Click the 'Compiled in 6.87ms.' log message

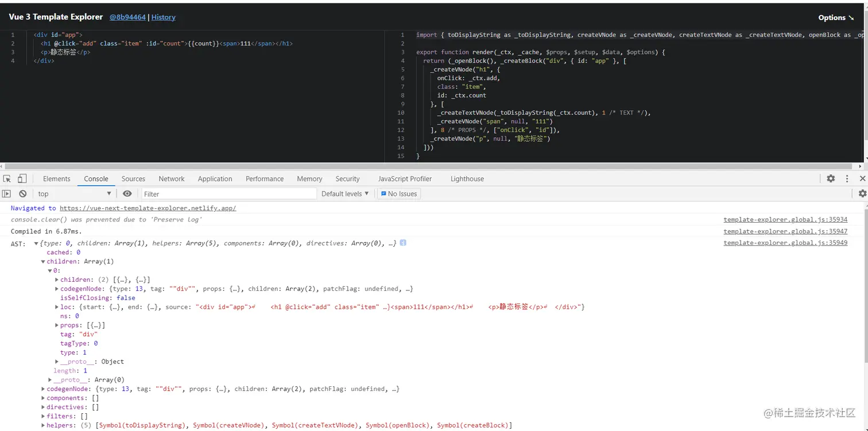tap(46, 231)
